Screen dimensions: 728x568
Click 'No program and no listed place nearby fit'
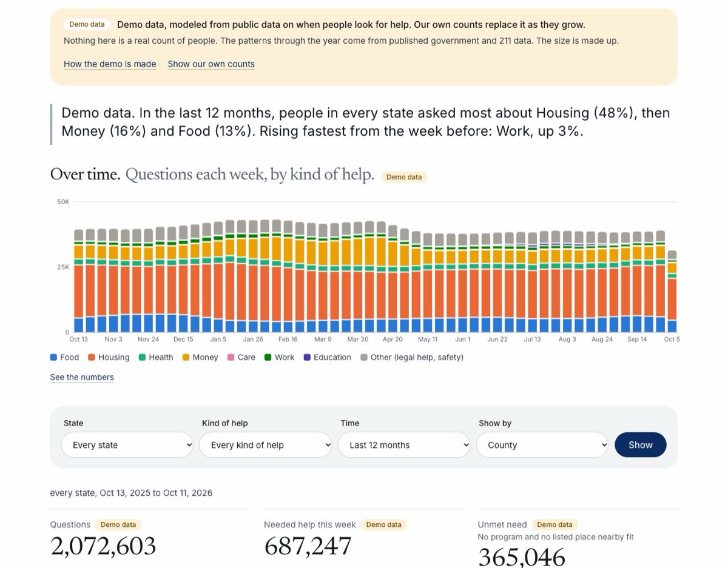[556, 537]
